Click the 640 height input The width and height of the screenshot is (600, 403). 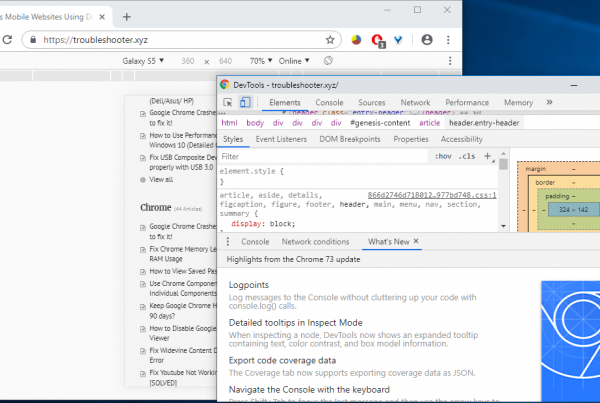[225, 61]
